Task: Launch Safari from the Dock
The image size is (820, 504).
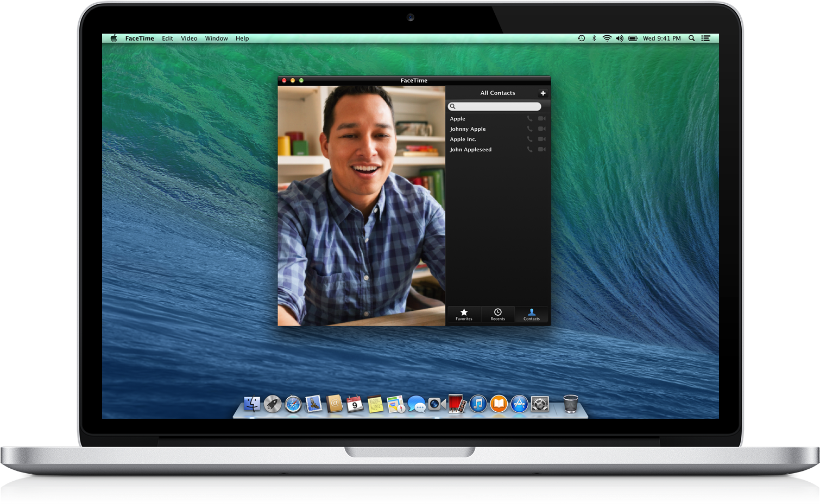Action: pyautogui.click(x=293, y=404)
